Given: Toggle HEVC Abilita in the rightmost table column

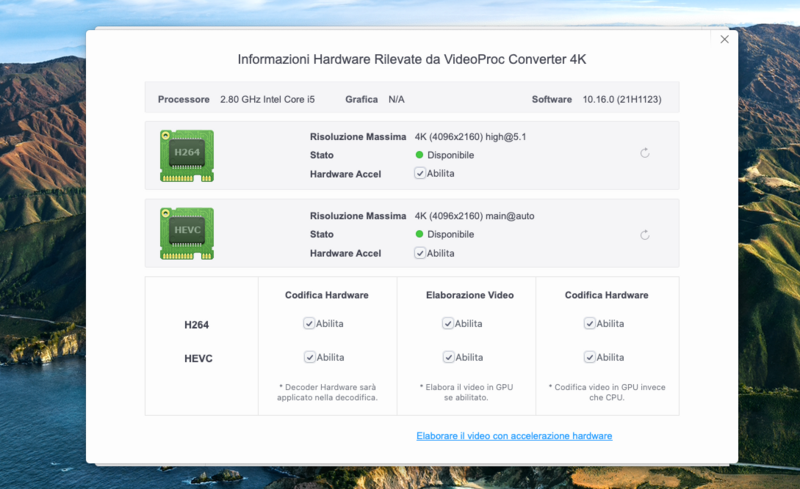Looking at the screenshot, I should point(590,357).
